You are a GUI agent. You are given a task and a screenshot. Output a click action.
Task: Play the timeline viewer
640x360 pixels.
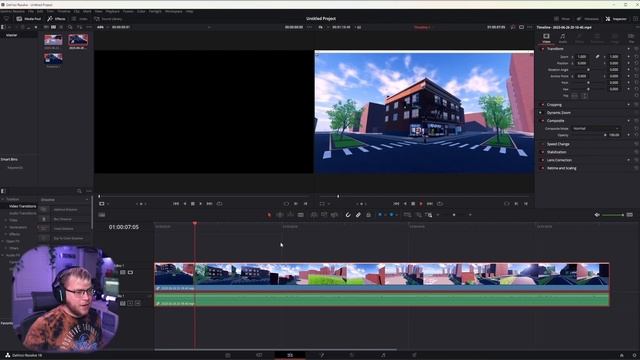(x=421, y=204)
